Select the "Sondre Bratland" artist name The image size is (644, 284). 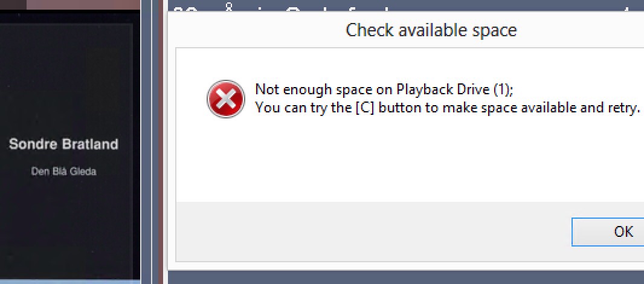63,144
